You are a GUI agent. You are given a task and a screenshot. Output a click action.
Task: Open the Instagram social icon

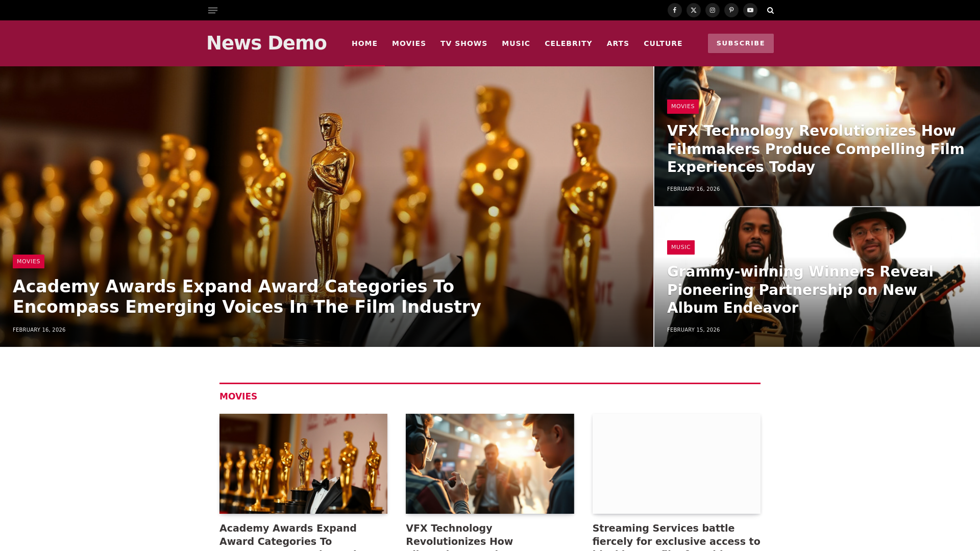point(712,10)
